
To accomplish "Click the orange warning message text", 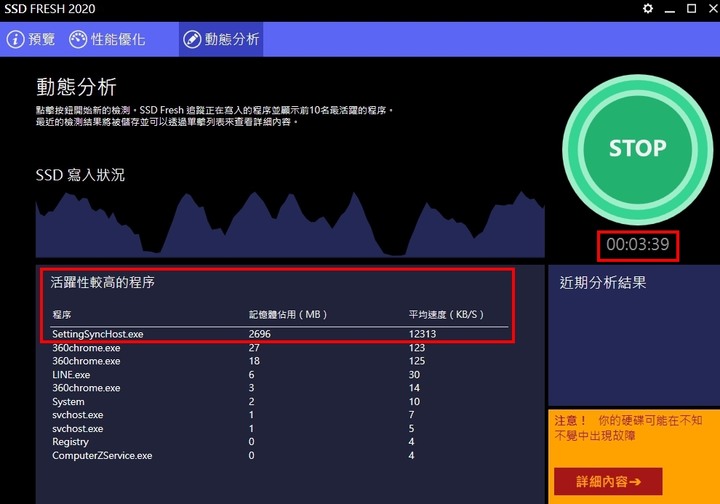I will point(628,428).
